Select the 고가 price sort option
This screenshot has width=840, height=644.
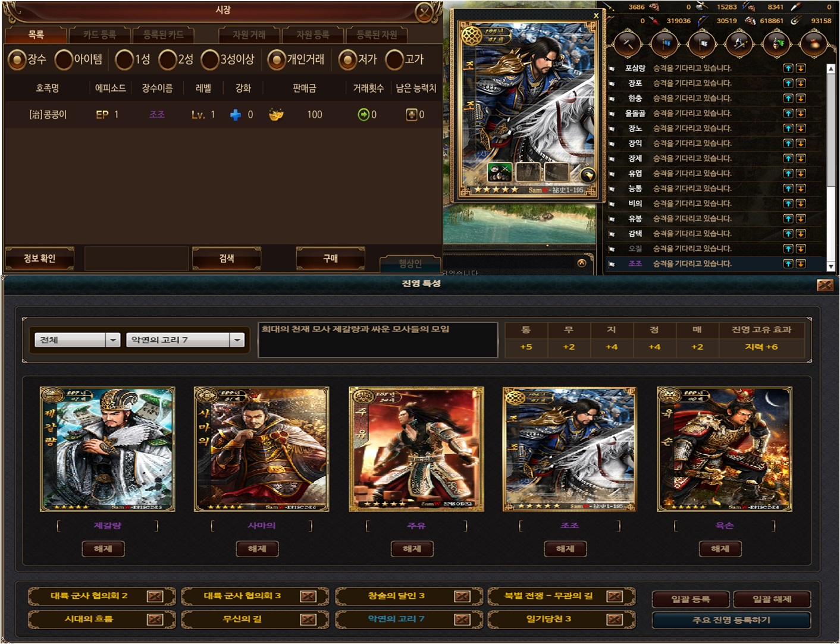click(394, 59)
